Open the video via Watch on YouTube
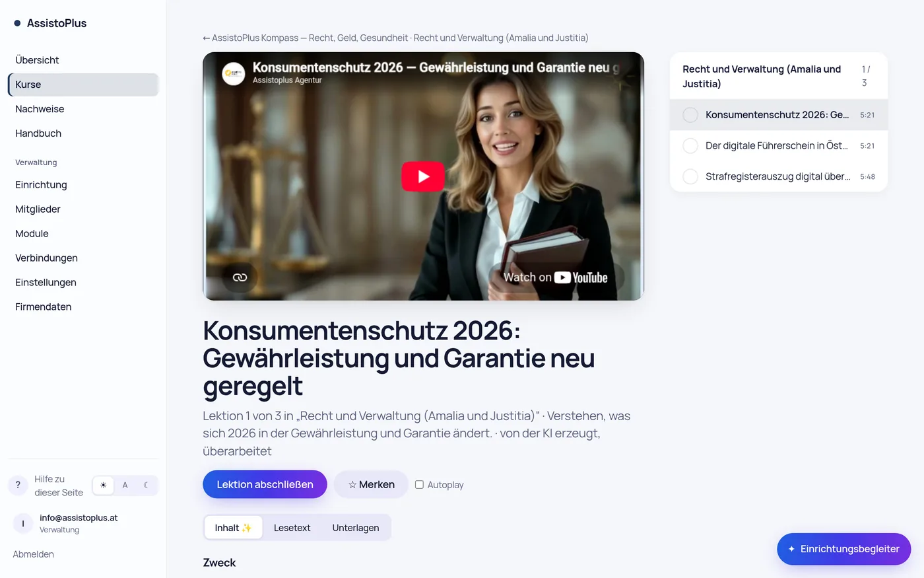 pyautogui.click(x=556, y=277)
